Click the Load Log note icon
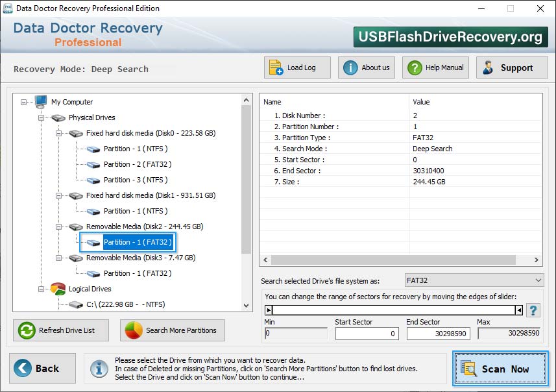Image resolution: width=556 pixels, height=392 pixels. [276, 67]
